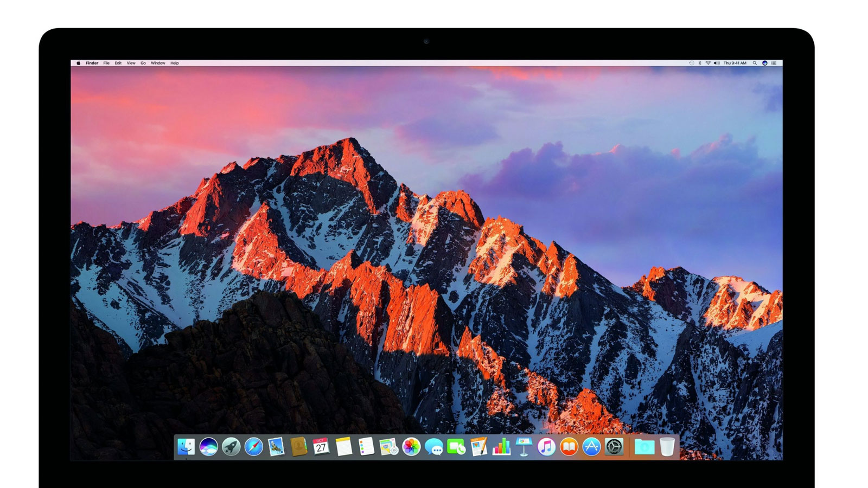The width and height of the screenshot is (868, 488).
Task: Open Launchpad rocket icon
Action: (x=231, y=447)
